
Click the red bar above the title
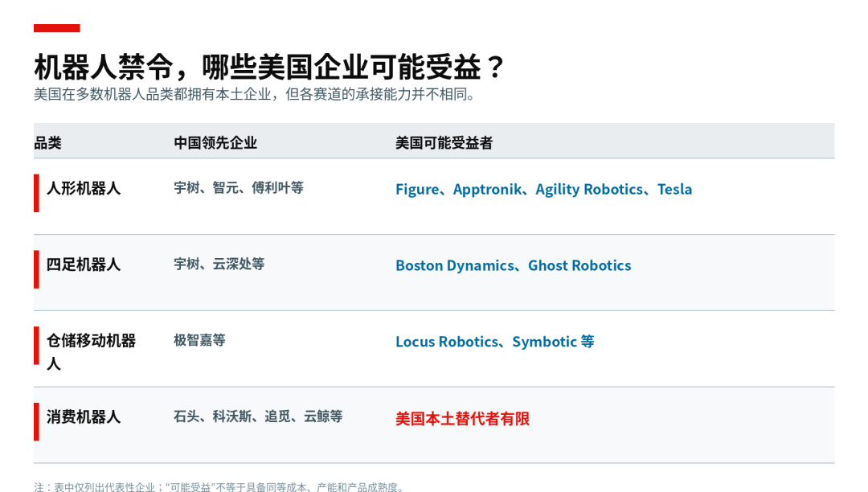[57, 28]
